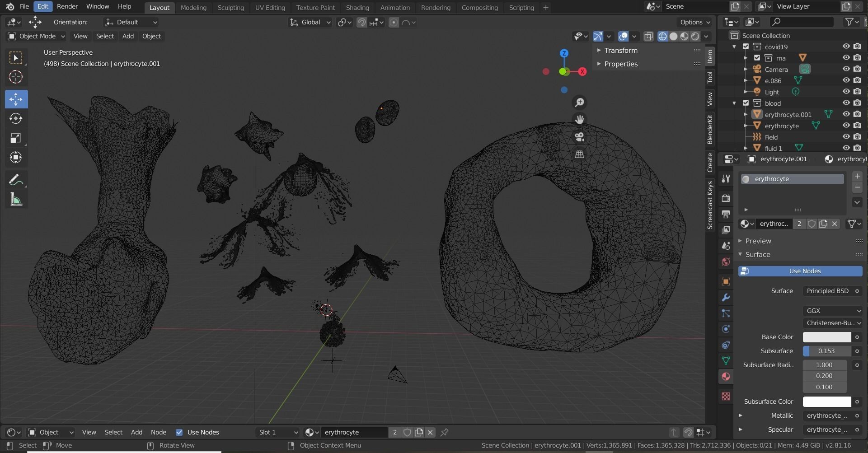
Task: Toggle Use Nodes checkbox in node editor
Action: point(179,432)
